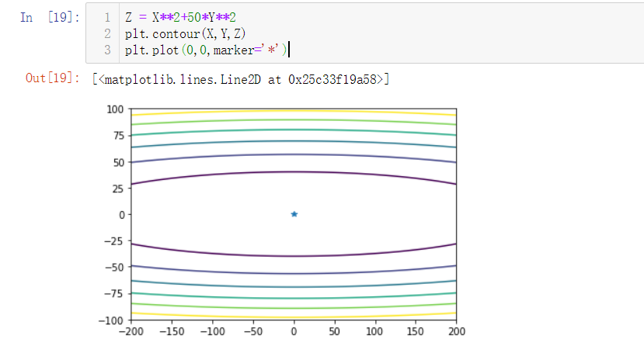
Task: Select the Line2D output text
Action: (241, 79)
